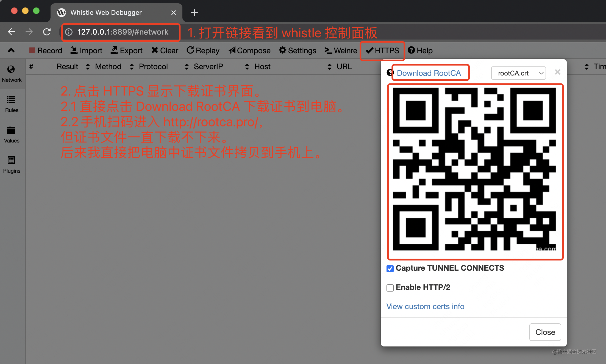Open View custom certs info

point(425,306)
